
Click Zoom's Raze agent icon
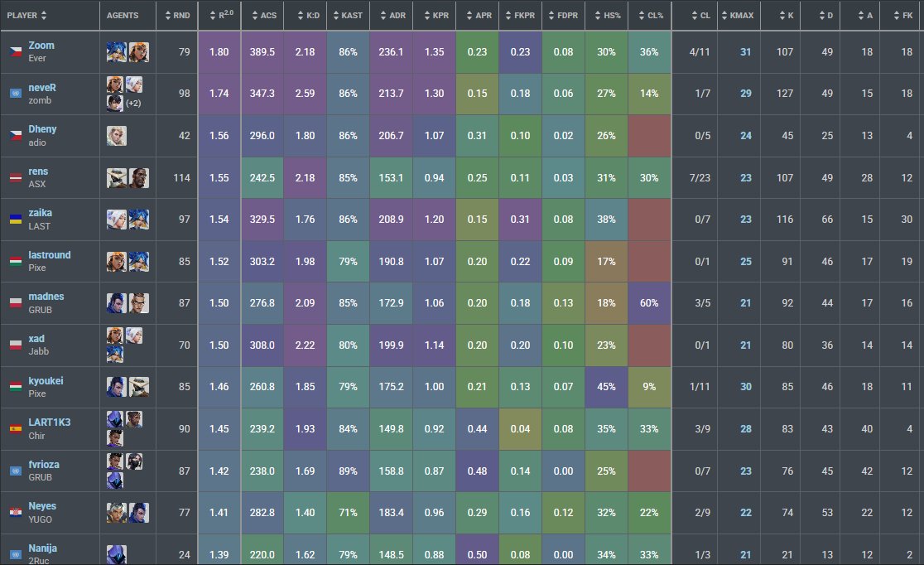coord(139,52)
